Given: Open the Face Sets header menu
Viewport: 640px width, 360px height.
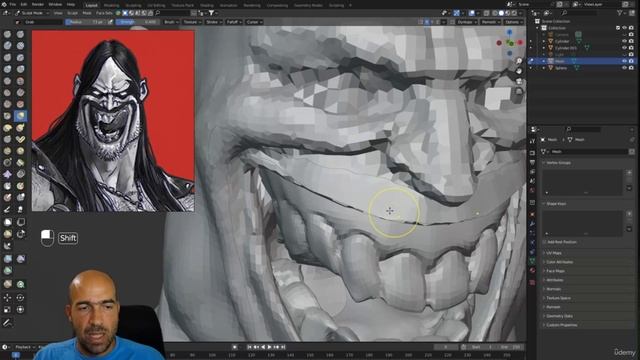Looking at the screenshot, I should click(x=104, y=13).
